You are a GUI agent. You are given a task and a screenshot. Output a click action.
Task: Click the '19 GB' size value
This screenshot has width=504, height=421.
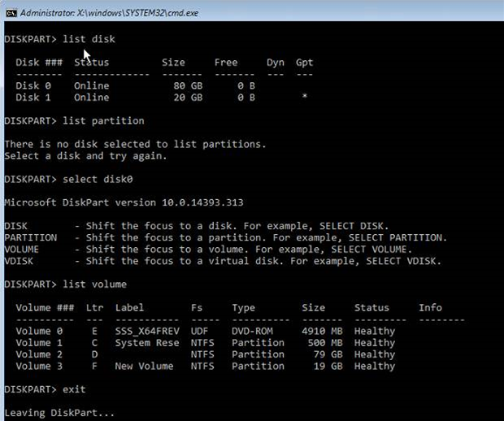[x=328, y=366]
